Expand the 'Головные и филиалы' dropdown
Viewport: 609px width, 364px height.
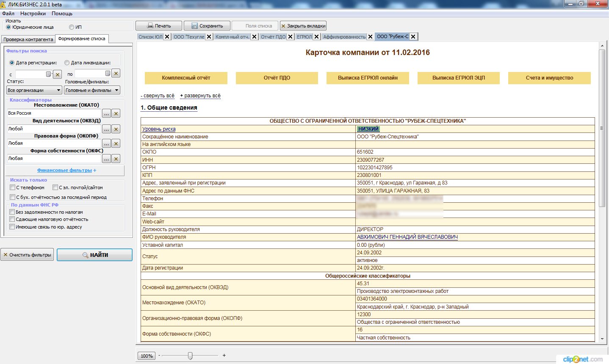click(92, 90)
